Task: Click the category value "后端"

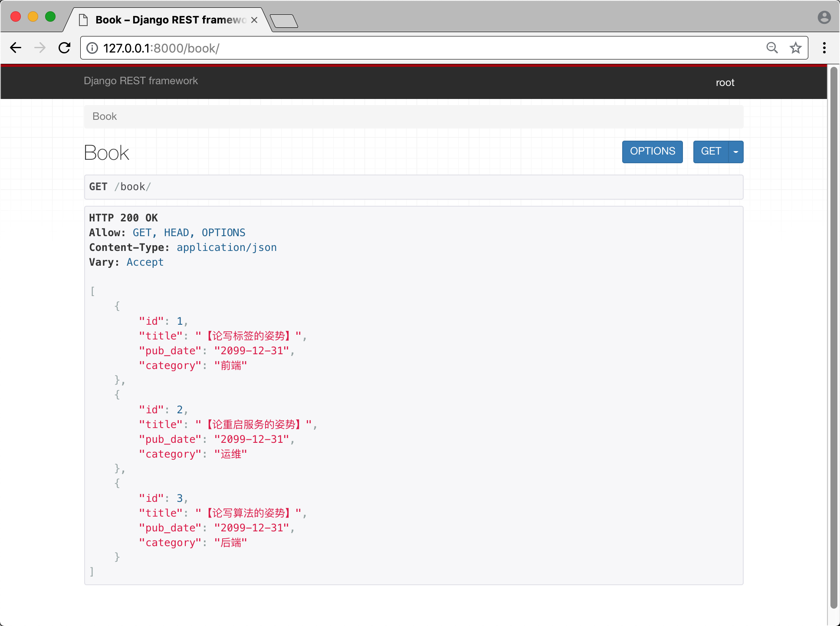Action: [x=230, y=543]
